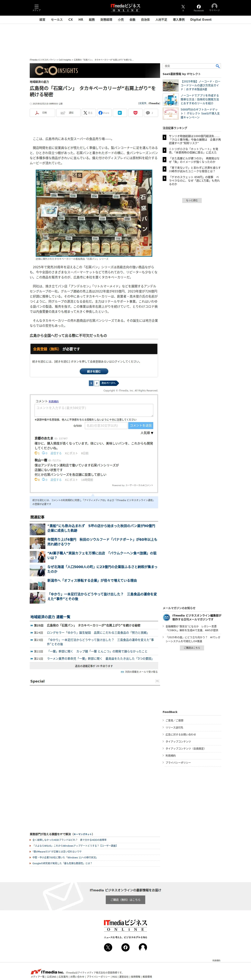Open the セールス navigation tab
The height and width of the screenshot is (980, 251).
(x=57, y=19)
